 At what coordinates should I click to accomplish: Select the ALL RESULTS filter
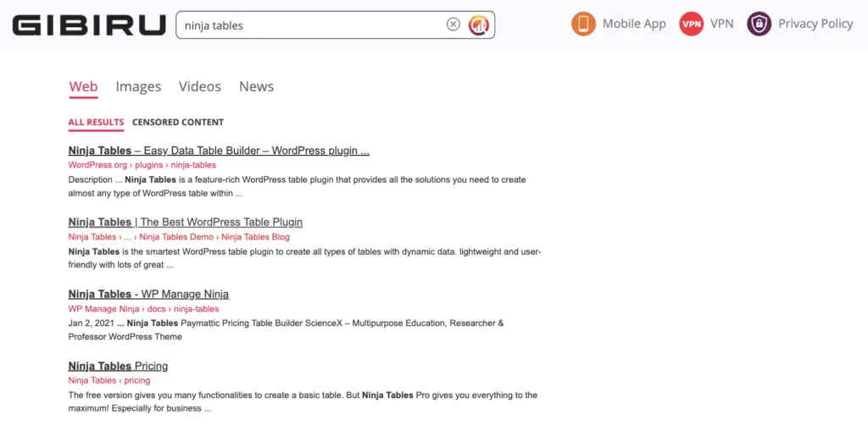coord(97,122)
